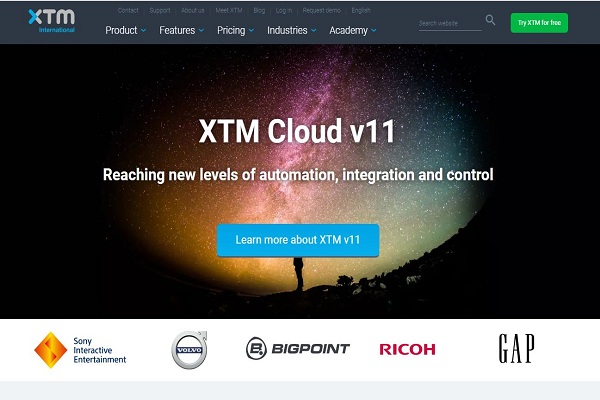Click the Volvo logo

pyautogui.click(x=189, y=350)
